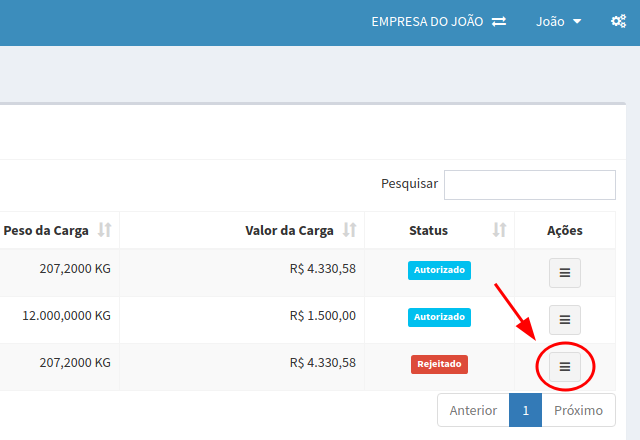Click the EMPRESA DO JOÃO company link
This screenshot has width=640, height=440.
tap(427, 21)
